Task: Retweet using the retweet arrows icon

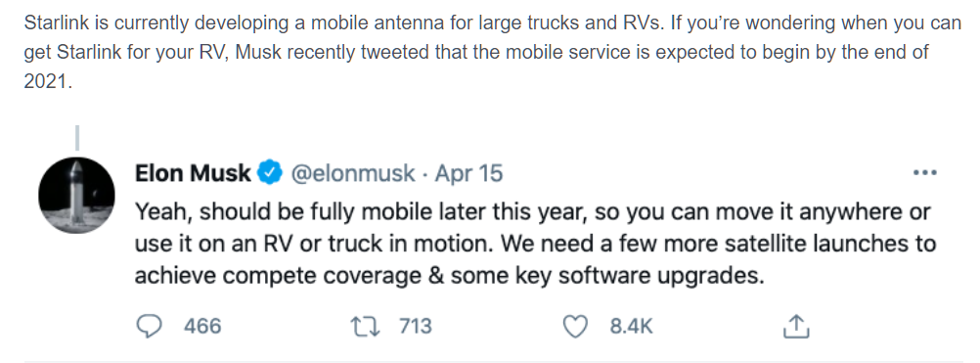Action: [365, 326]
